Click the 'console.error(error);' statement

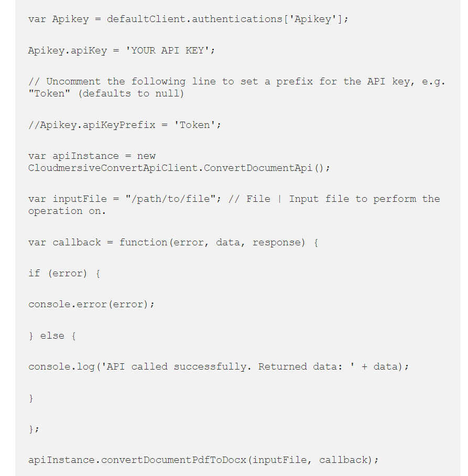tap(91, 305)
